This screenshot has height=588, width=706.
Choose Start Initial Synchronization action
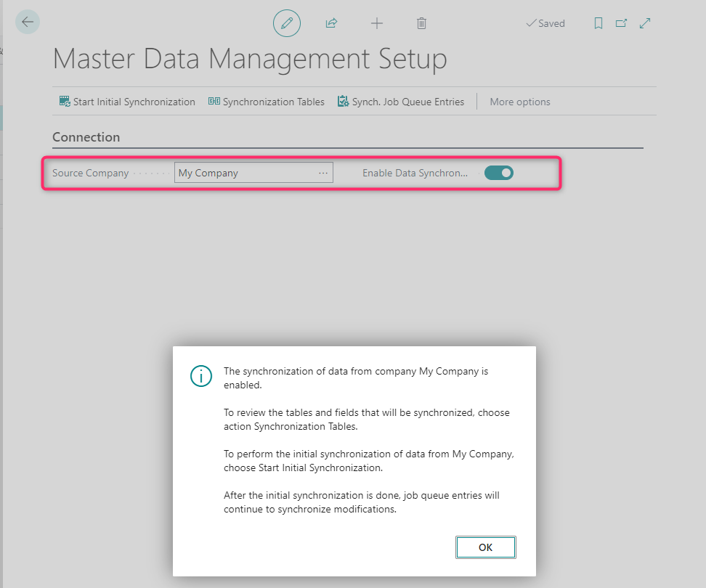click(128, 102)
